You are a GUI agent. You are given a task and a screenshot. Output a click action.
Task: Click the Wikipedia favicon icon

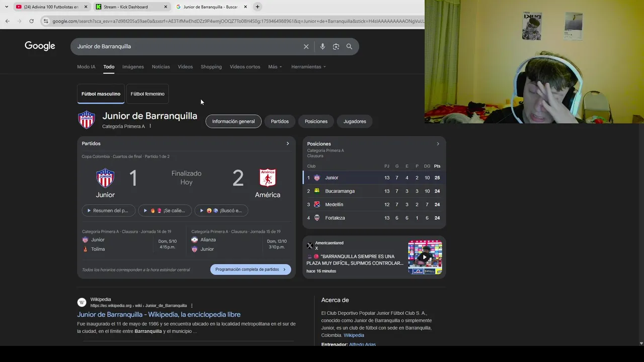(82, 302)
